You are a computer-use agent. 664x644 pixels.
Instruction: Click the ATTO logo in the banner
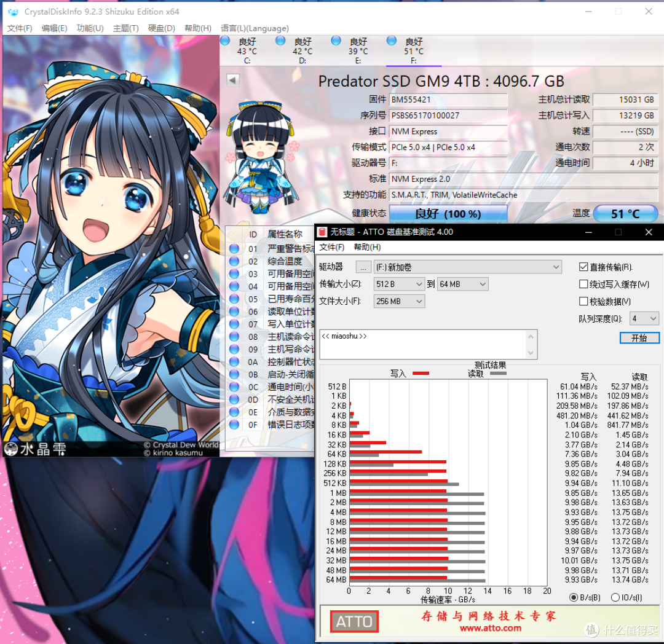click(x=354, y=621)
